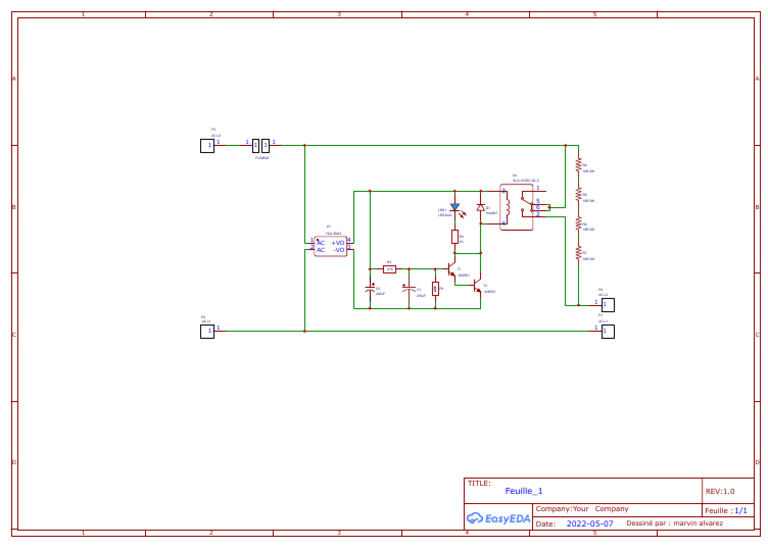This screenshot has height=549, width=768.
Task: Select the fuse holder symbol on top rail
Action: point(261,146)
